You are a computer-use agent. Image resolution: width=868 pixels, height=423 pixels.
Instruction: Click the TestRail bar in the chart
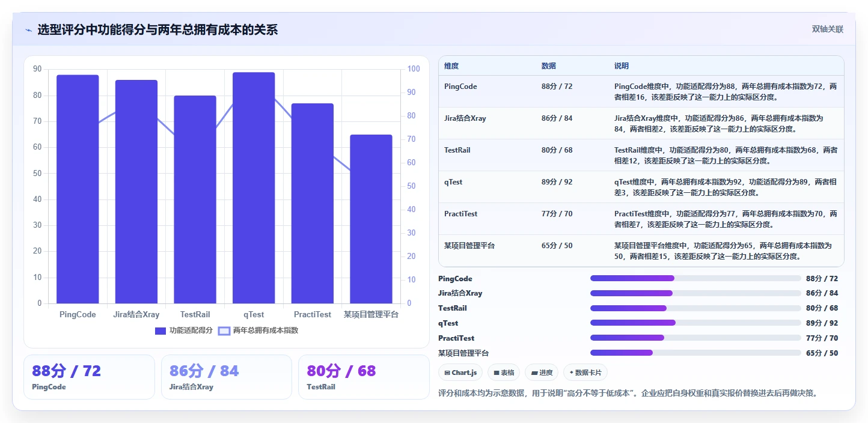click(195, 199)
